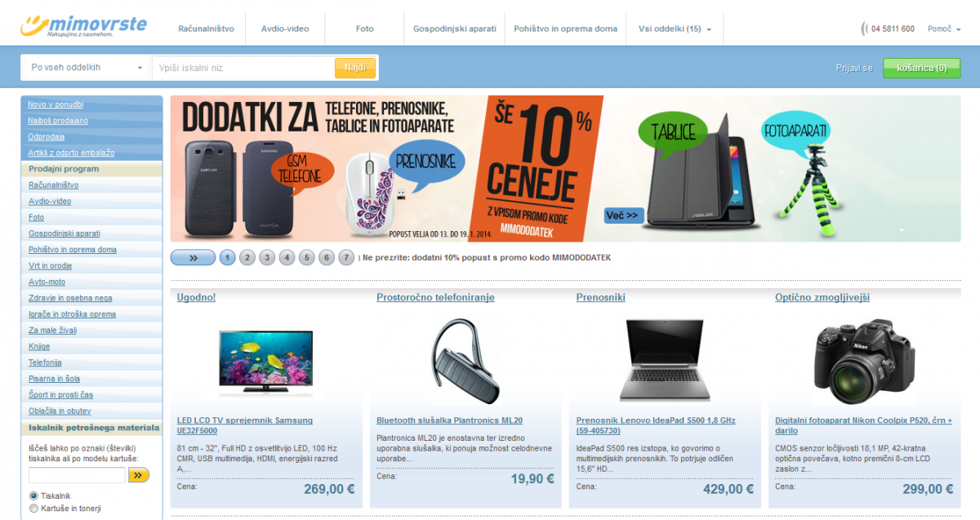
Task: Advance banner with the double-arrow button
Action: point(193,258)
